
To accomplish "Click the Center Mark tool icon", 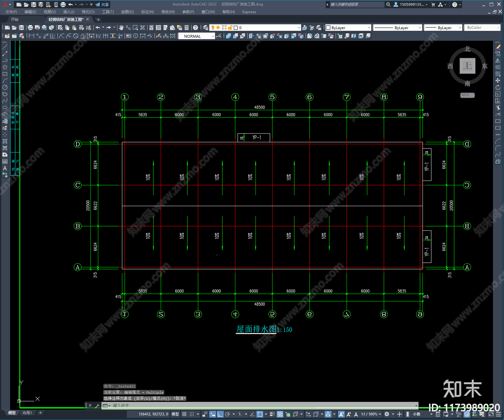I will click(136, 36).
